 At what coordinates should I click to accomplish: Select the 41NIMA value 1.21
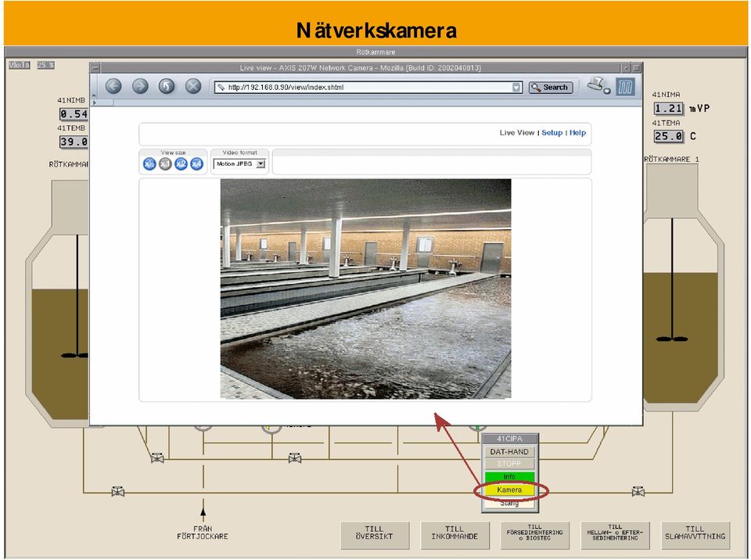point(669,108)
